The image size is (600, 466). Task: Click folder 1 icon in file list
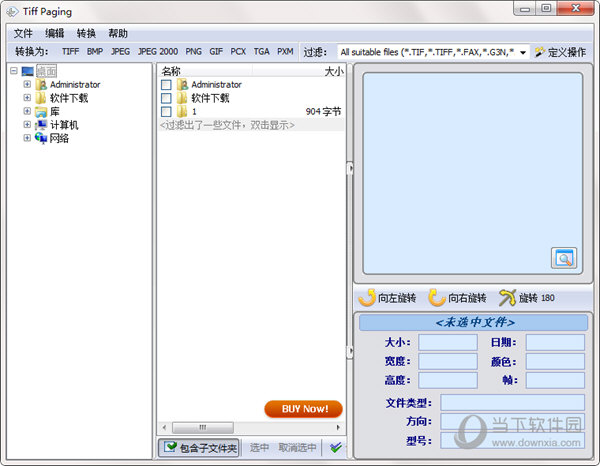point(182,112)
